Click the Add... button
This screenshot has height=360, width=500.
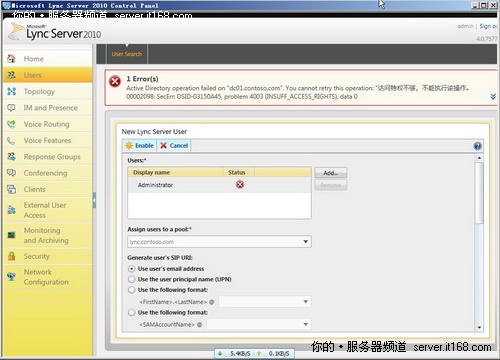(331, 173)
